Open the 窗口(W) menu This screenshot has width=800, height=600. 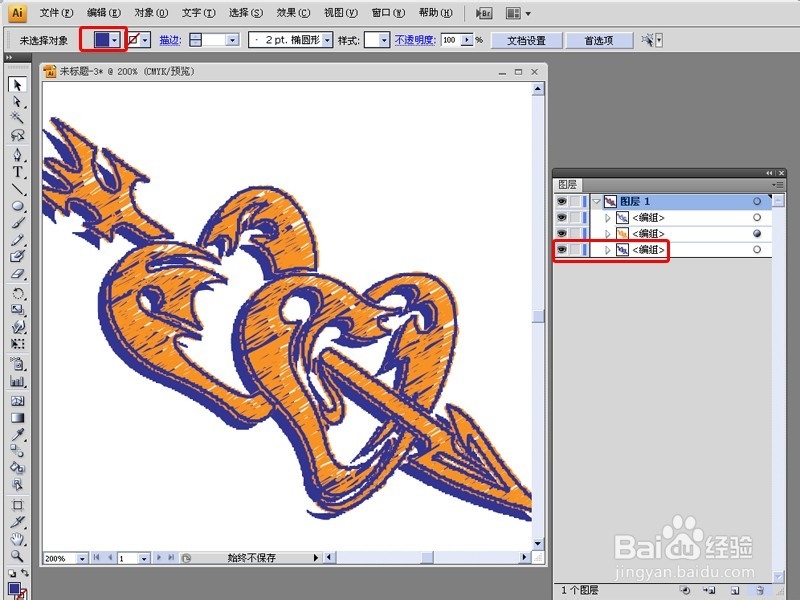tap(388, 13)
